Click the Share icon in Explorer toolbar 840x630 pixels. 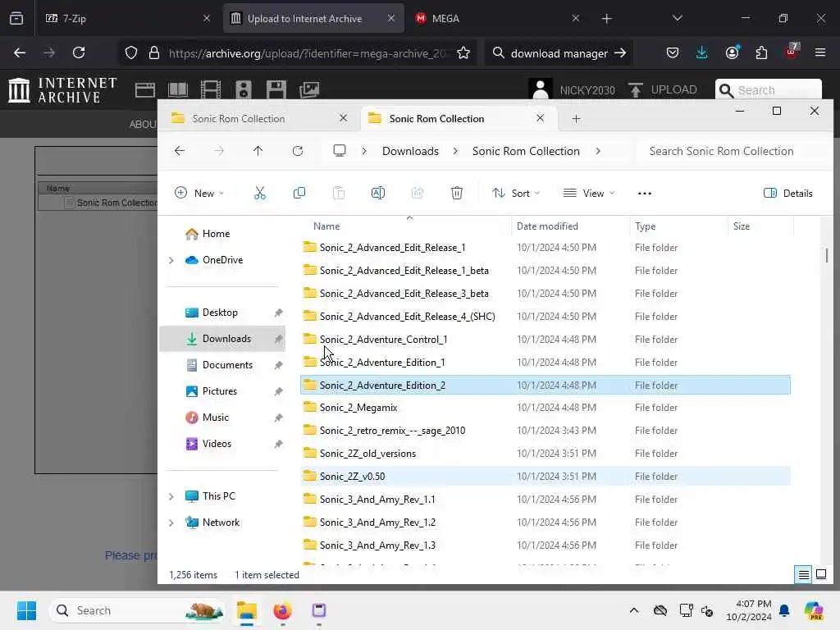coord(418,193)
